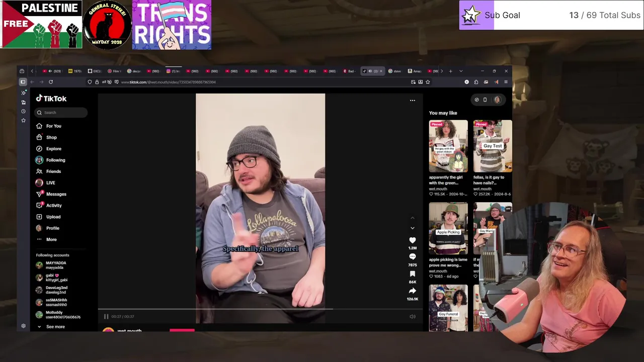The image size is (644, 362).
Task: Open the Upload page
Action: (x=48, y=217)
